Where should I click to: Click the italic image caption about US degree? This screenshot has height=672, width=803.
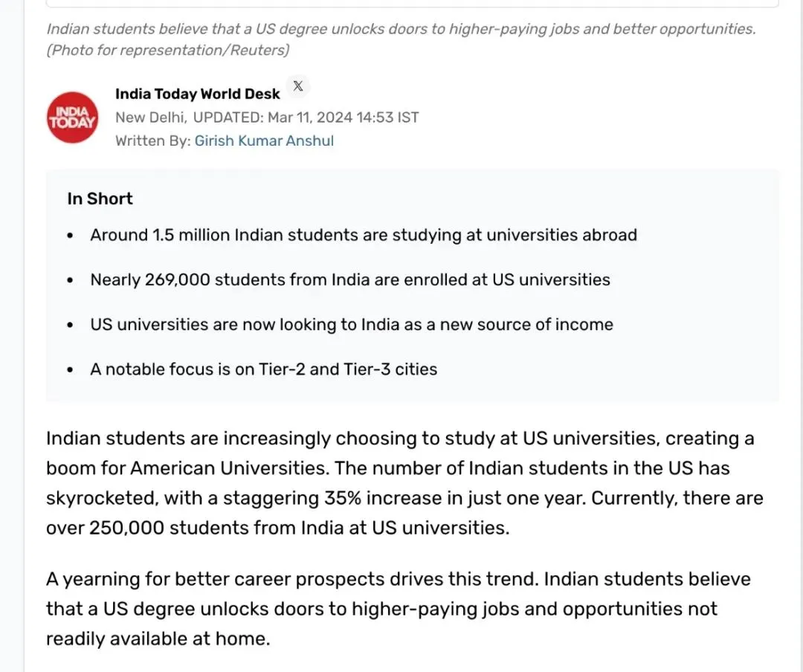click(x=401, y=29)
